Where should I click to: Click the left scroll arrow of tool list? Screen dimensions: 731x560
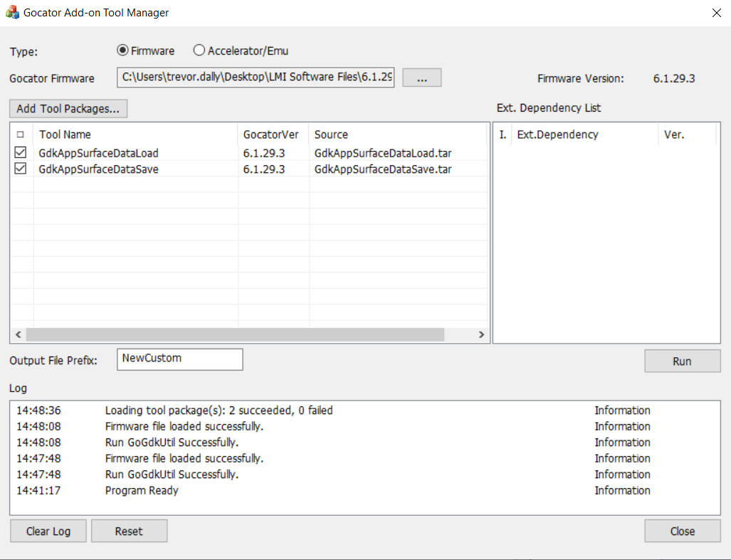[19, 334]
